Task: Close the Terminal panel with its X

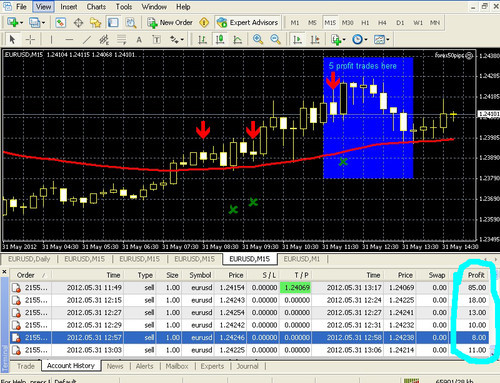Action: pyautogui.click(x=4, y=272)
